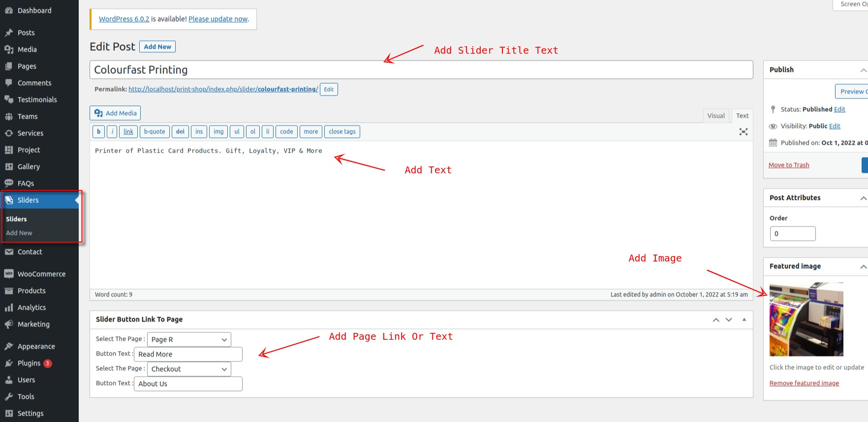Click the Gallery icon

pyautogui.click(x=9, y=166)
